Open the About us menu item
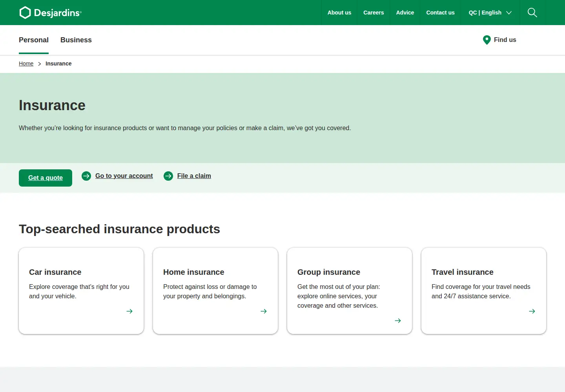 339,13
